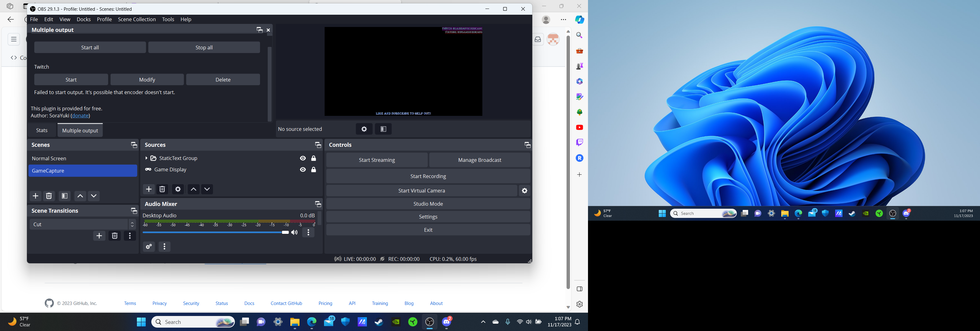Add a new source with the plus icon
Viewport: 980px width, 331px height.
pos(149,189)
